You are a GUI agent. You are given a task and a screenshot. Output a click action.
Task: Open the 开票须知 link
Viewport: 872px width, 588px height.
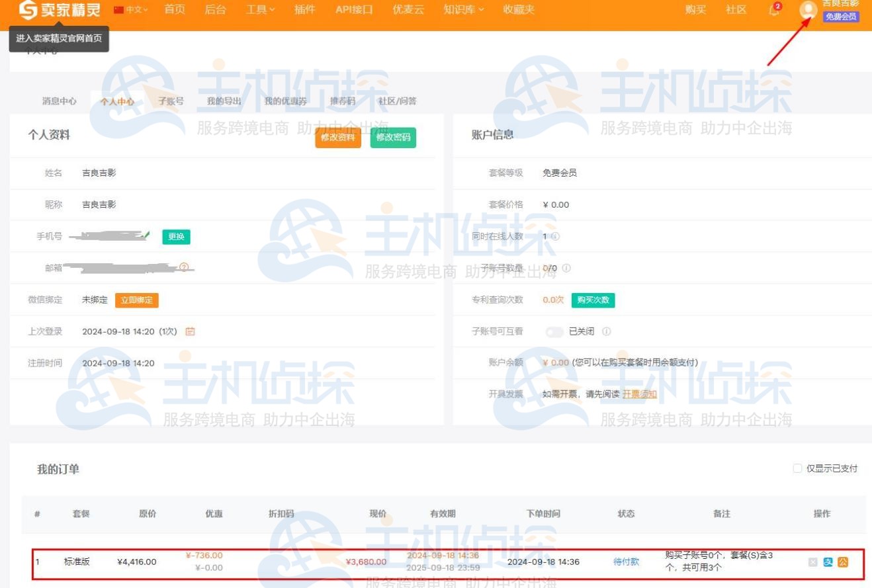639,394
